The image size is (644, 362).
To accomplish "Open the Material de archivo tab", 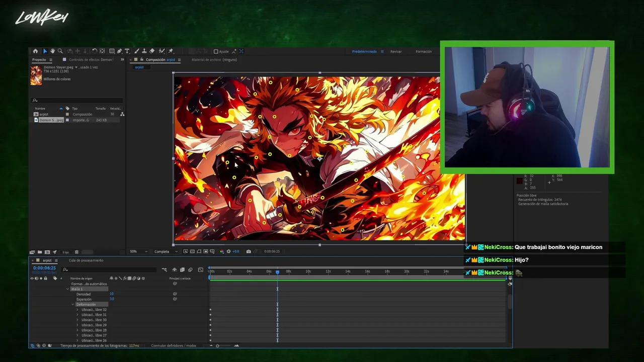I will 214,59.
